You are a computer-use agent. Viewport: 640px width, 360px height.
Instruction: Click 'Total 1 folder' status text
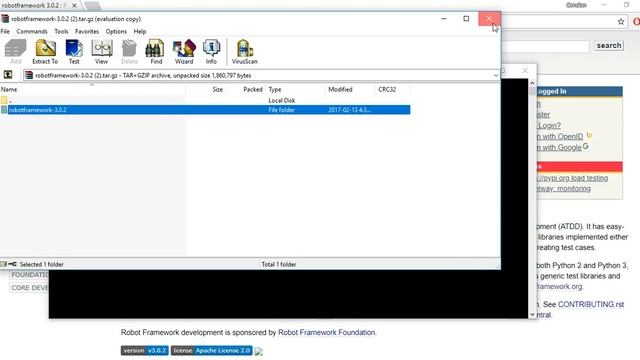(x=279, y=264)
